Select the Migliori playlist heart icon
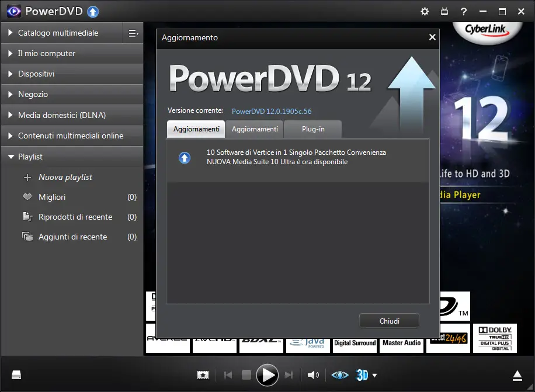The width and height of the screenshot is (535, 392). [x=27, y=197]
